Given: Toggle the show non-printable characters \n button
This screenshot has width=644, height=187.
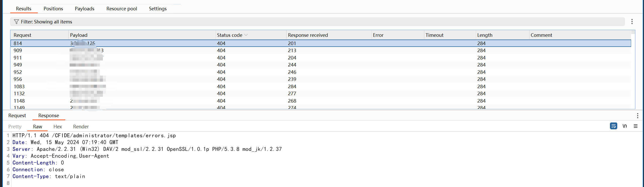Looking at the screenshot, I should [624, 126].
